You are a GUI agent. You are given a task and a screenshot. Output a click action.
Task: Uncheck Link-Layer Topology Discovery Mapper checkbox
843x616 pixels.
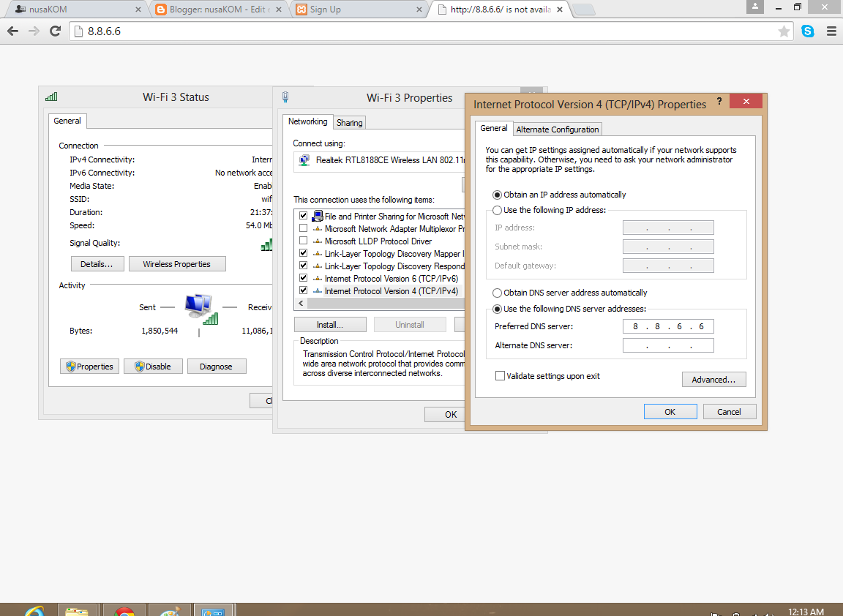click(303, 253)
